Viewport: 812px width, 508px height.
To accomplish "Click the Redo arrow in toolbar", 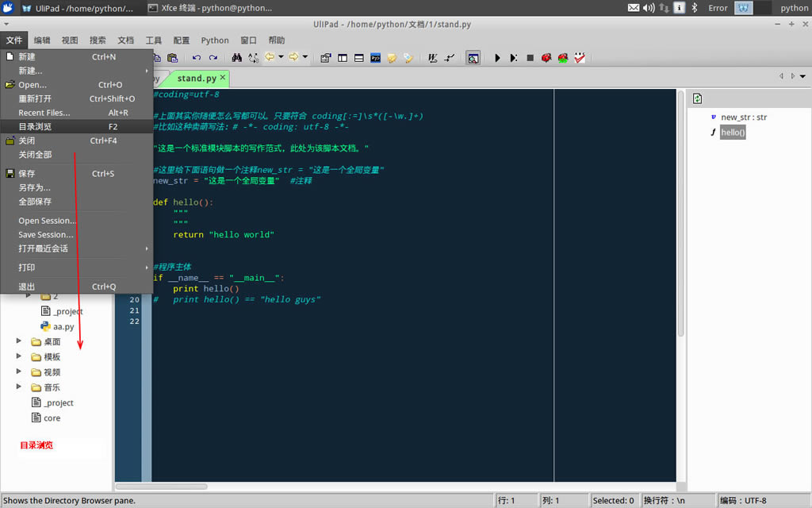I will 213,58.
